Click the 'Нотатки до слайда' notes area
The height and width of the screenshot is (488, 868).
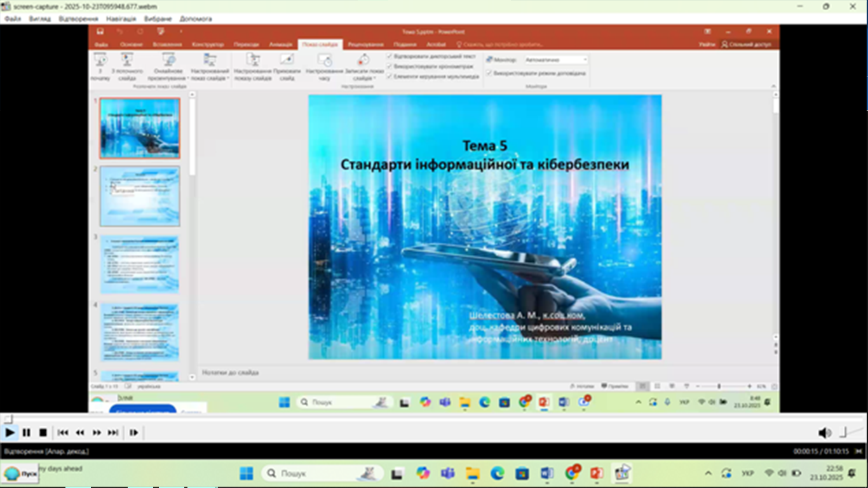[x=445, y=372]
